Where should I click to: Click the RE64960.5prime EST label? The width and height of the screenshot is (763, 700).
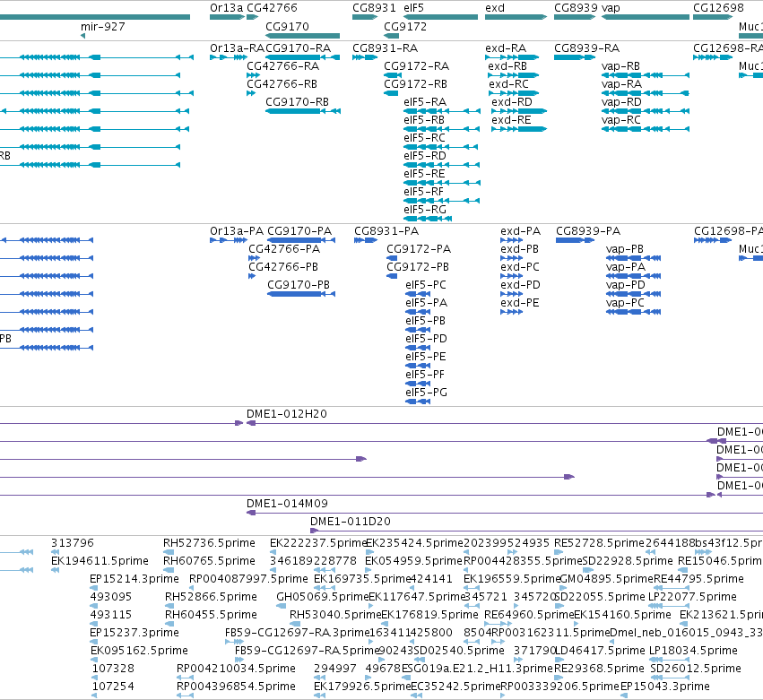(529, 615)
